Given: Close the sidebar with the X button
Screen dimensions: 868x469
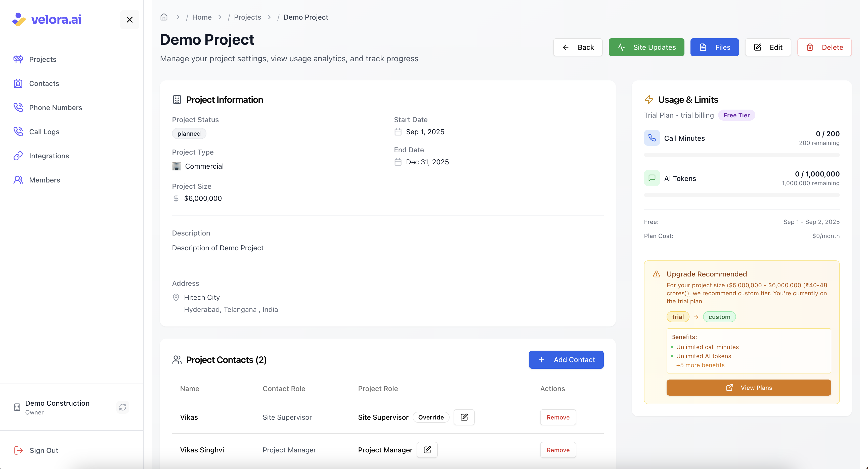Looking at the screenshot, I should pos(130,20).
